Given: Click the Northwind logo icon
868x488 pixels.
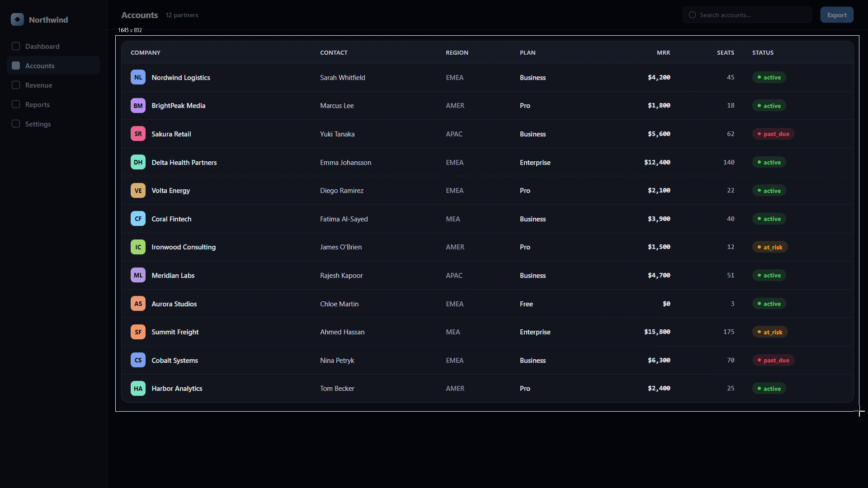Looking at the screenshot, I should (17, 19).
